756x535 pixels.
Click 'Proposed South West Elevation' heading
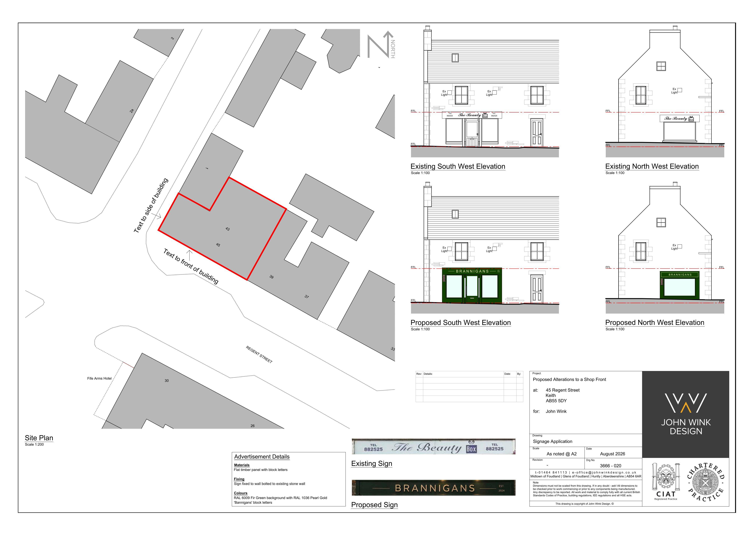click(460, 322)
